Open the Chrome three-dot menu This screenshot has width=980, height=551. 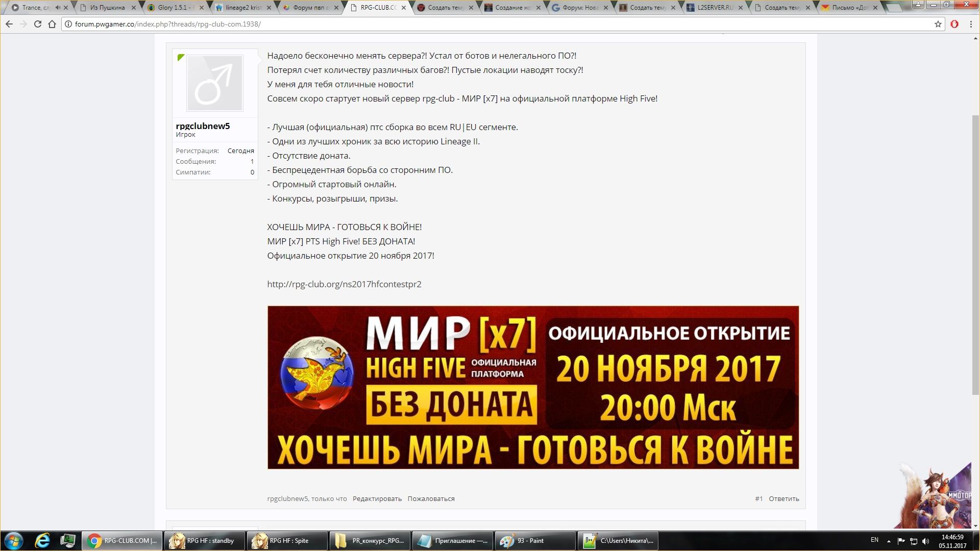coord(971,24)
